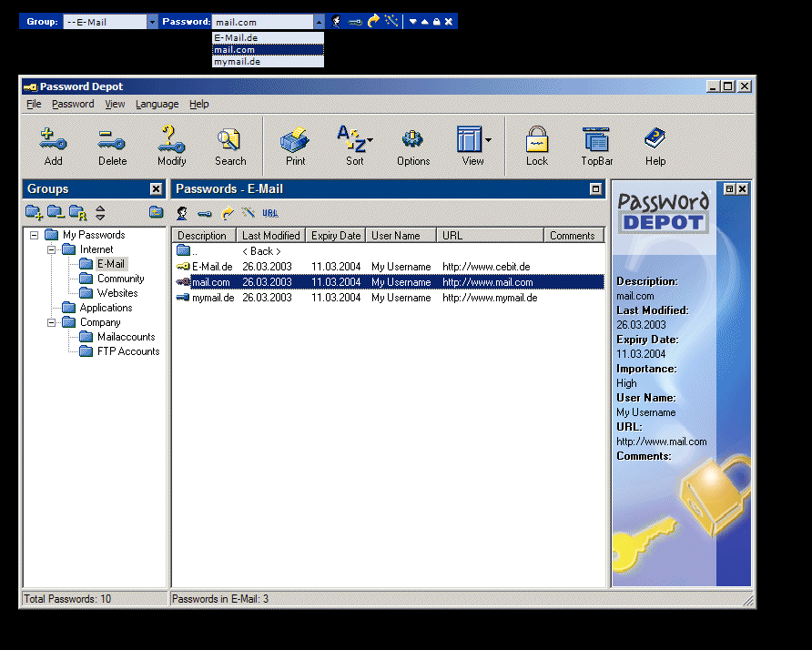Image resolution: width=812 pixels, height=650 pixels.
Task: Click the A-Z Sort toolbar icon
Action: click(351, 140)
